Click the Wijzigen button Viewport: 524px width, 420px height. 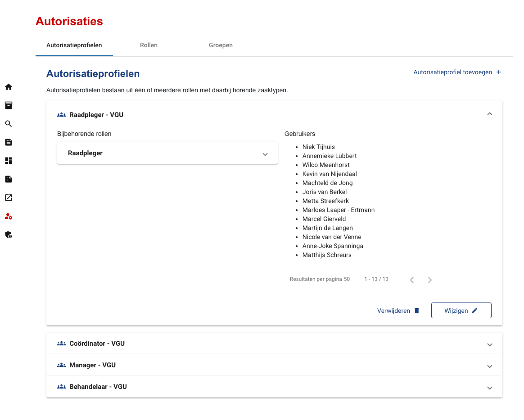coord(461,311)
